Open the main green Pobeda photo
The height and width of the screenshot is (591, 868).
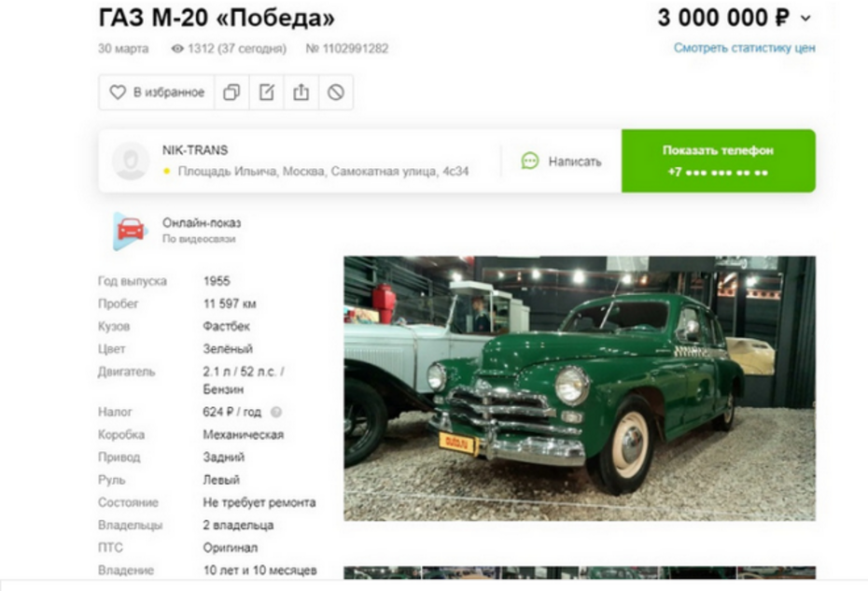580,388
